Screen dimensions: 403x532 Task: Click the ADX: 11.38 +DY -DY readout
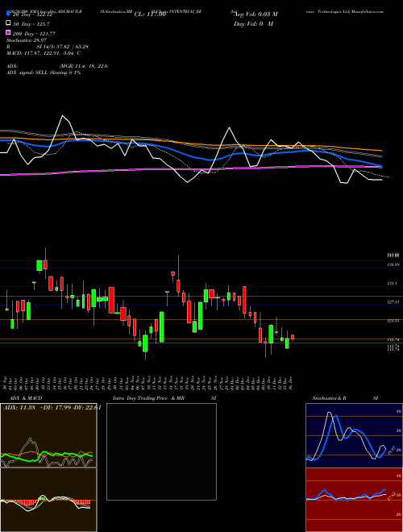pos(52,408)
